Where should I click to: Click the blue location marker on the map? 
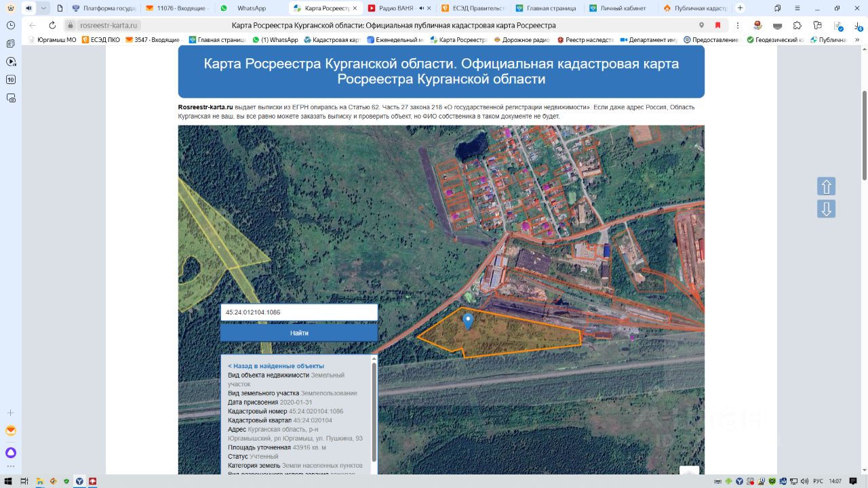tap(467, 321)
